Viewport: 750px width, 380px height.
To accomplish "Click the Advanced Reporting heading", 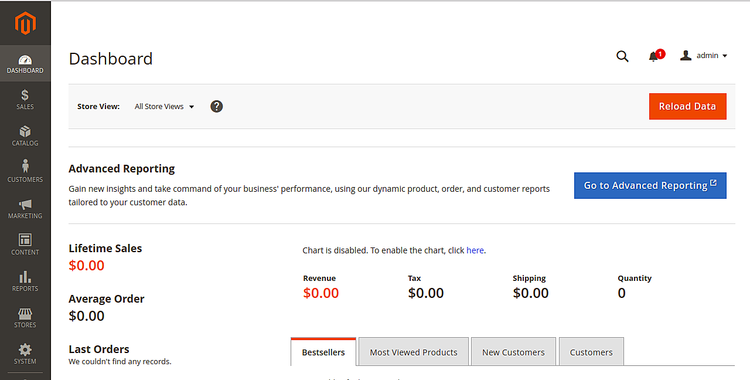I will pos(121,168).
